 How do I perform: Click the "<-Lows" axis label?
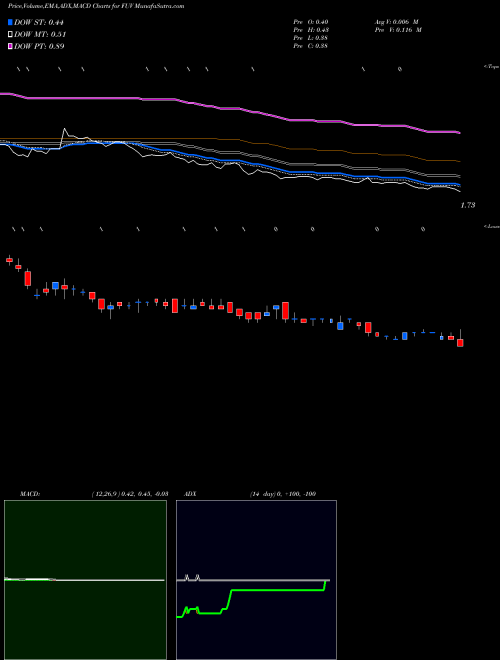coord(492,226)
